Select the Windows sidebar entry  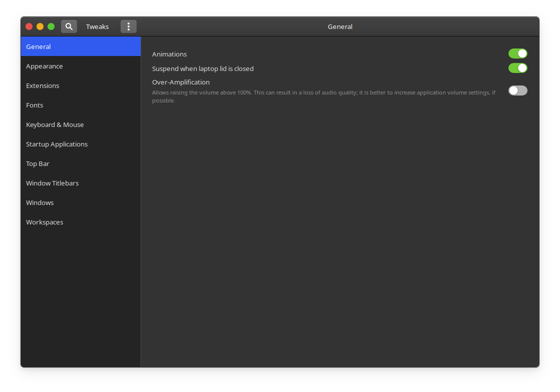(x=81, y=202)
